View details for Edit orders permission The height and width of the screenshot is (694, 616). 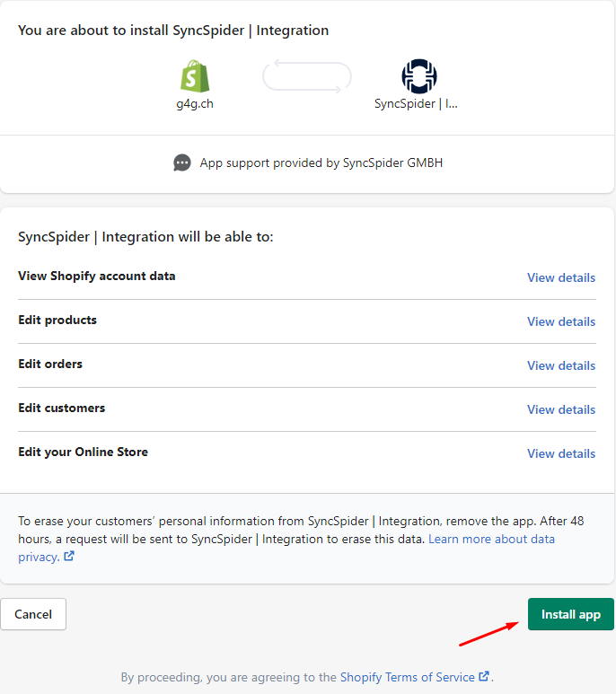(x=561, y=365)
